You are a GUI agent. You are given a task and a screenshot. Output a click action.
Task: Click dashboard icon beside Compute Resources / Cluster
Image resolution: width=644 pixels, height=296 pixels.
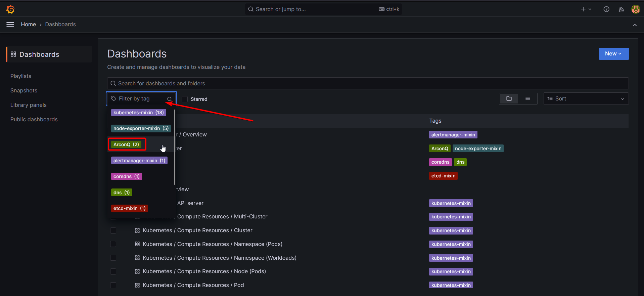point(137,230)
